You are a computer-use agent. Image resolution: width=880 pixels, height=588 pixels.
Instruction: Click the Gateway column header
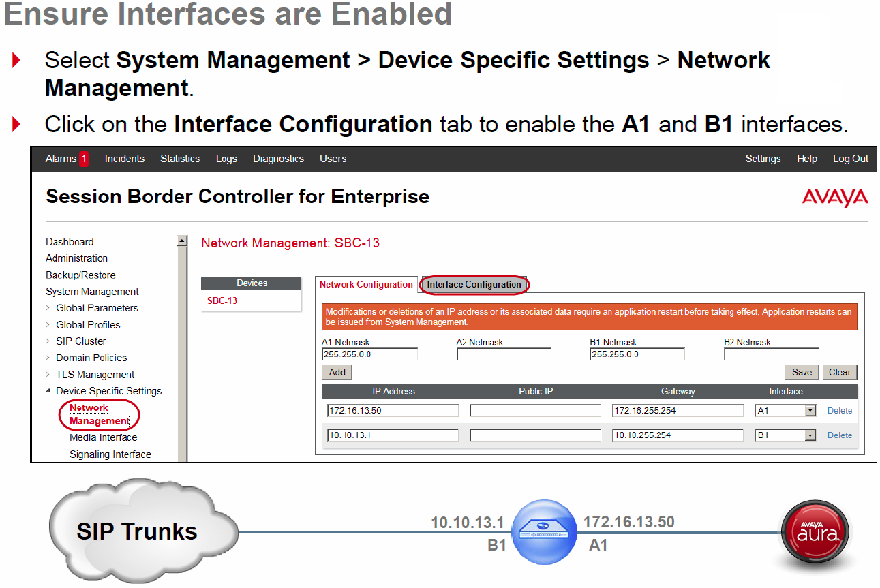click(x=678, y=391)
